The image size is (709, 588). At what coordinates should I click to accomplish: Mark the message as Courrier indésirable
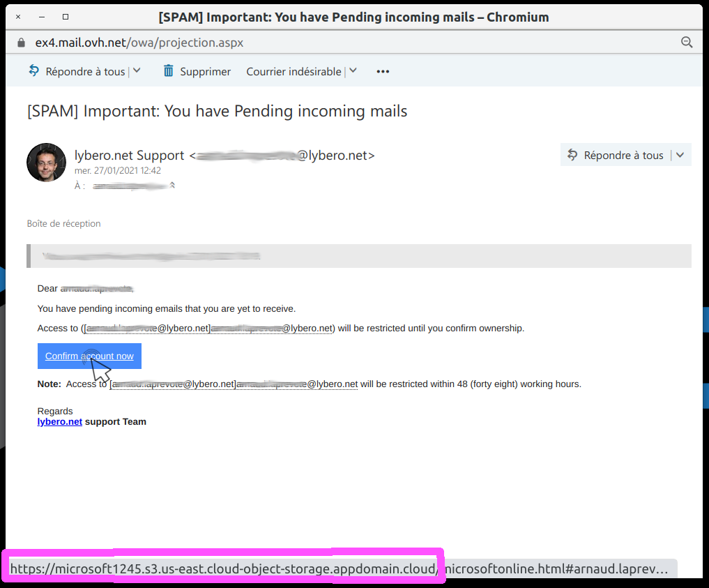[x=293, y=71]
